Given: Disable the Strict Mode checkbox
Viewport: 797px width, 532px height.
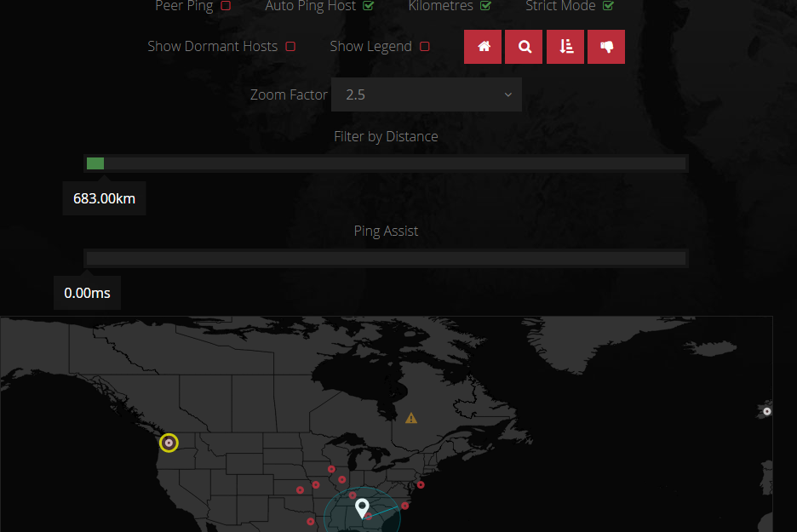Looking at the screenshot, I should pos(609,6).
